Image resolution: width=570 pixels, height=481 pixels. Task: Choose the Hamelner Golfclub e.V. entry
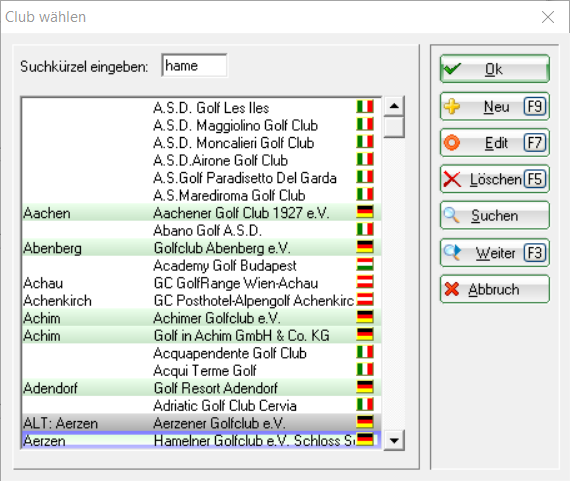click(201, 440)
